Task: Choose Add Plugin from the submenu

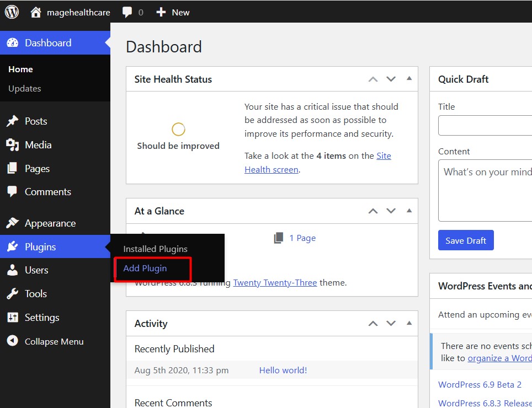Action: pos(145,269)
